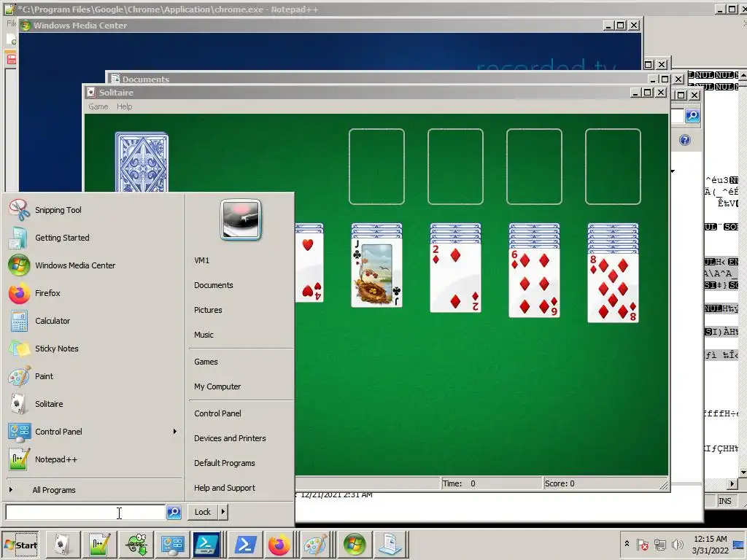Click the first empty foundation slot
747x560 pixels.
[x=376, y=166]
